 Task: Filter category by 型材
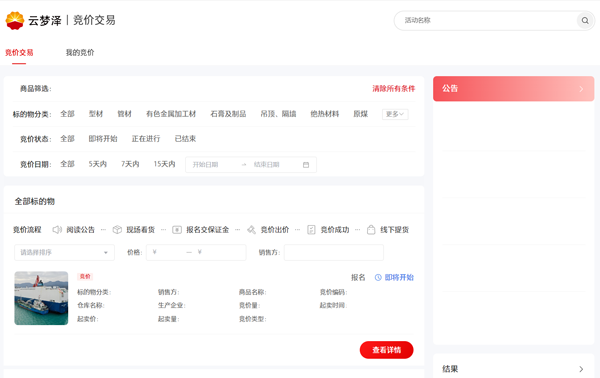pyautogui.click(x=96, y=114)
